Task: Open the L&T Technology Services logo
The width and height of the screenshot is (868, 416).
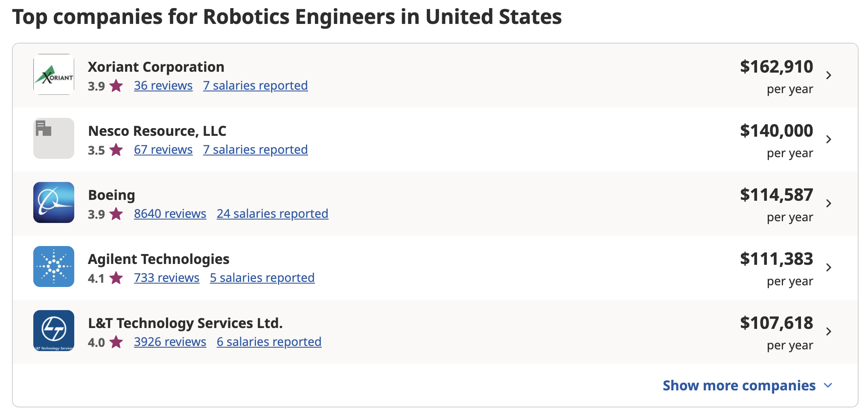Action: 54,331
